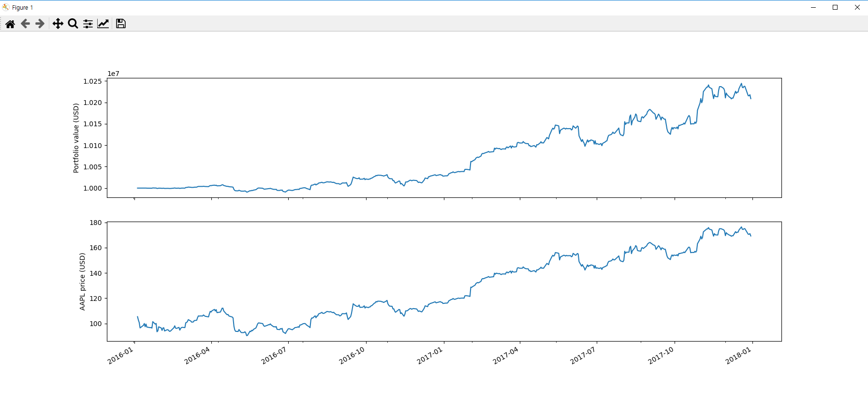Click the 2017-01 date label
Viewport: 868px width, 418px height.
(429, 356)
